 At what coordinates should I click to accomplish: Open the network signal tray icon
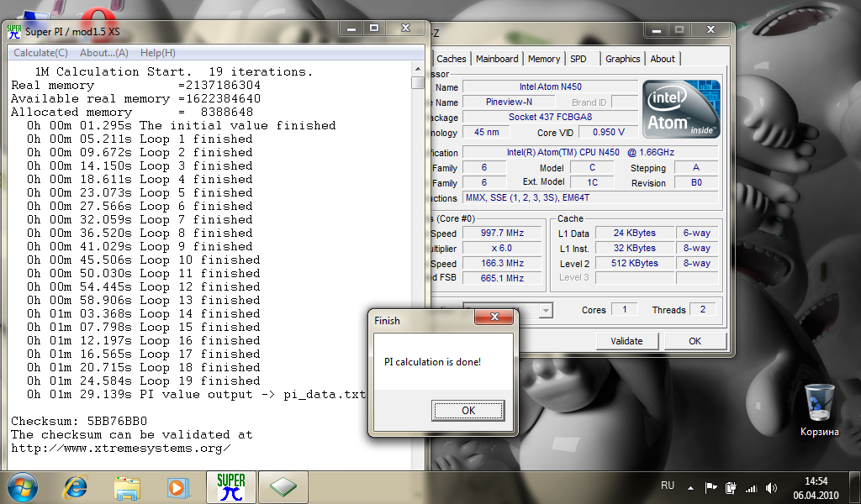(751, 487)
